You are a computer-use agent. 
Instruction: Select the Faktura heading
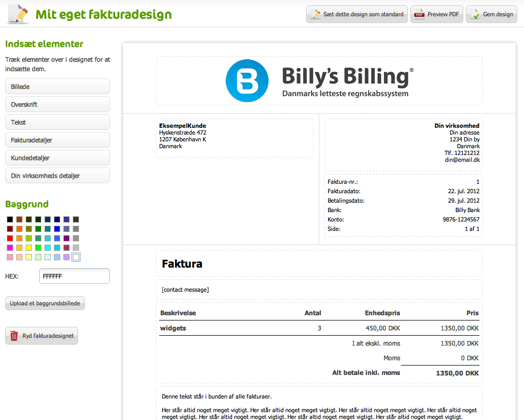[x=182, y=264]
